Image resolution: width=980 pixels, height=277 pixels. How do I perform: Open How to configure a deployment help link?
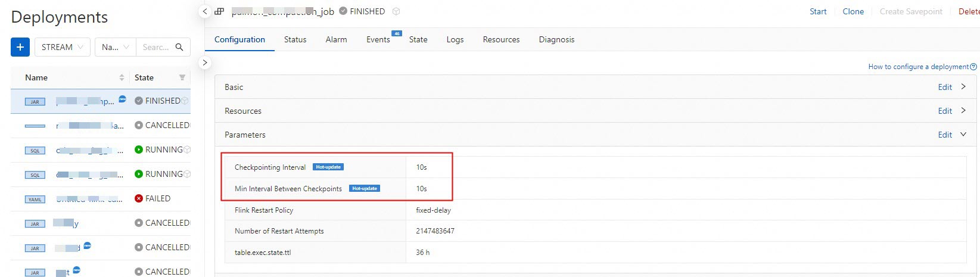918,67
